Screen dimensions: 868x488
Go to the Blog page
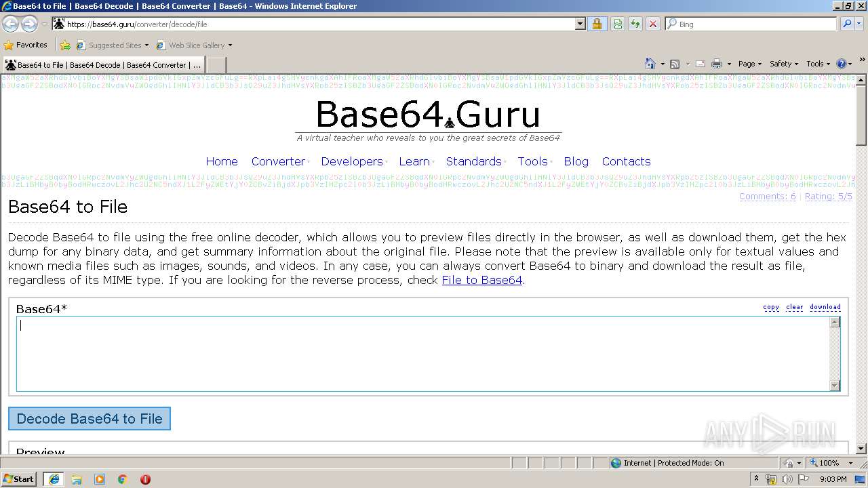pos(576,161)
